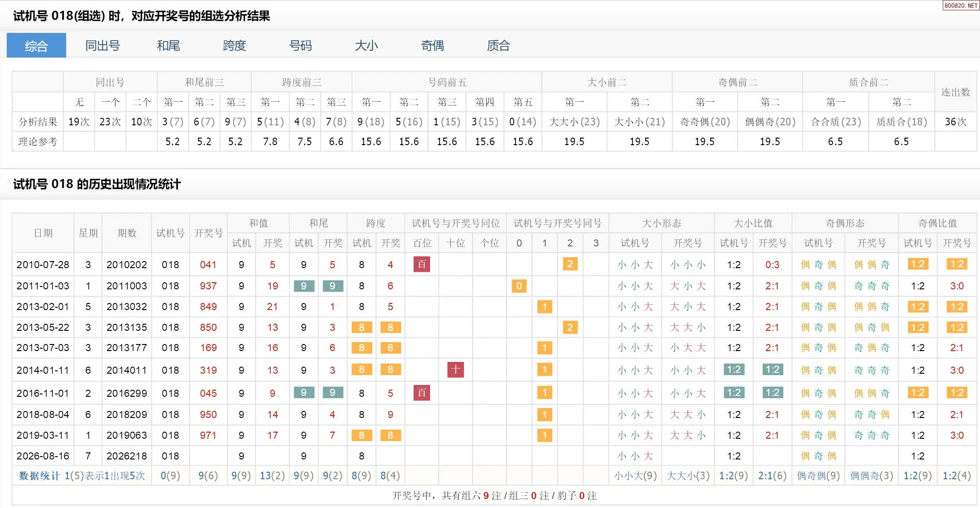980x508 pixels.
Task: Click the 日期 column header
Action: 43,233
